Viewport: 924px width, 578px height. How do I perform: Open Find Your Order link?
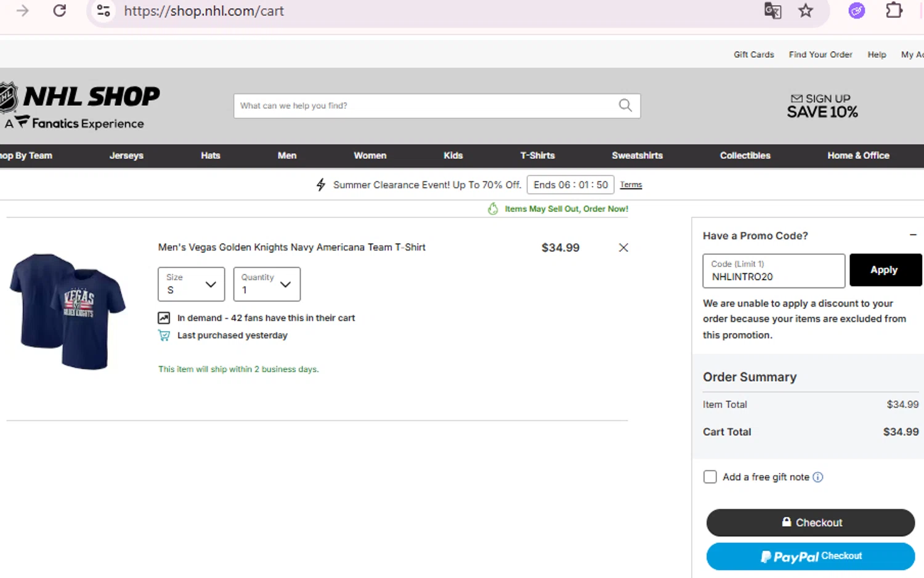point(821,55)
